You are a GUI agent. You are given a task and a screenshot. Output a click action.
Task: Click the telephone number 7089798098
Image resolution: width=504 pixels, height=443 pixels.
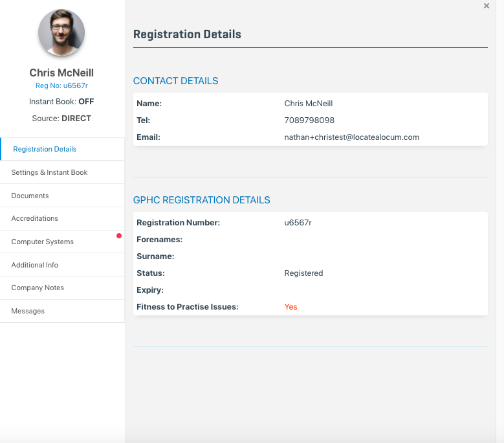pos(309,120)
